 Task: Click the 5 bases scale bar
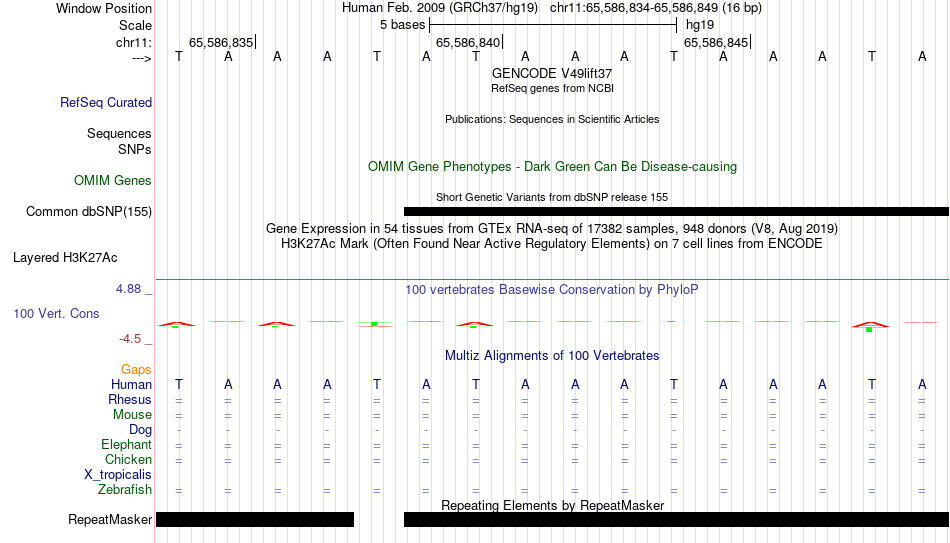click(x=553, y=25)
